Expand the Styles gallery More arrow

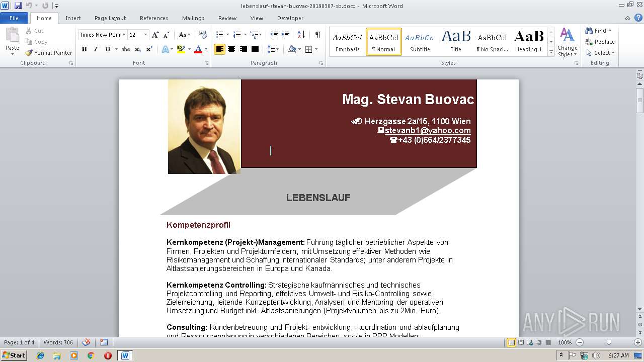(x=551, y=52)
